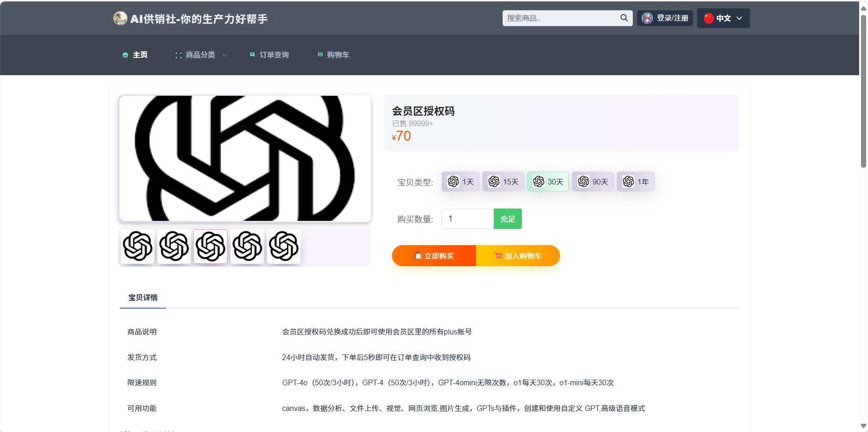Click the site logo avatar icon
The width and height of the screenshot is (868, 432).
click(120, 18)
